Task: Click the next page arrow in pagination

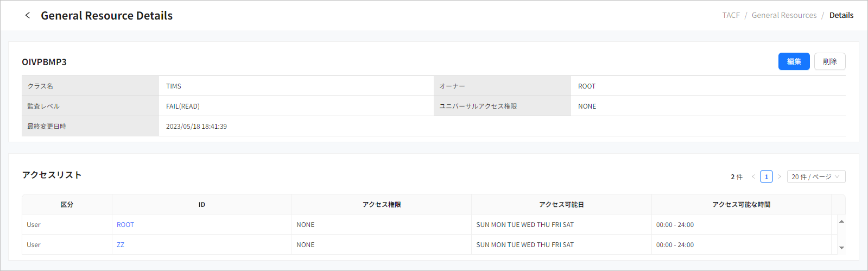Action: (x=780, y=177)
